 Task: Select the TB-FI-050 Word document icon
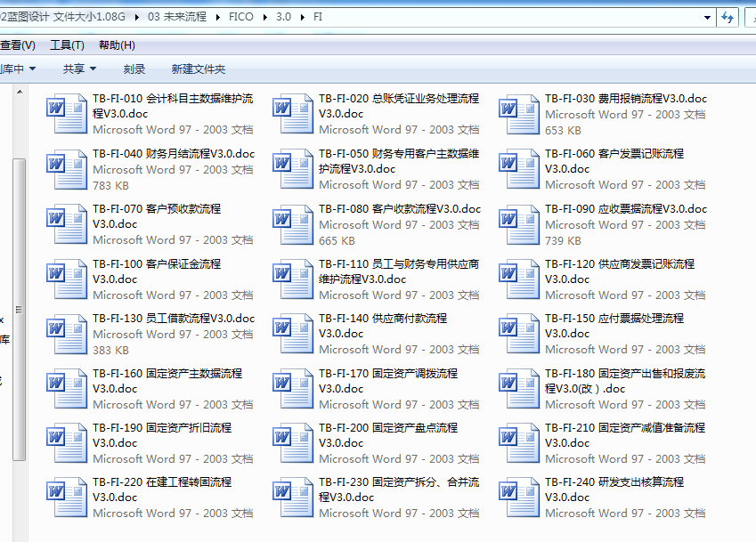(293, 169)
